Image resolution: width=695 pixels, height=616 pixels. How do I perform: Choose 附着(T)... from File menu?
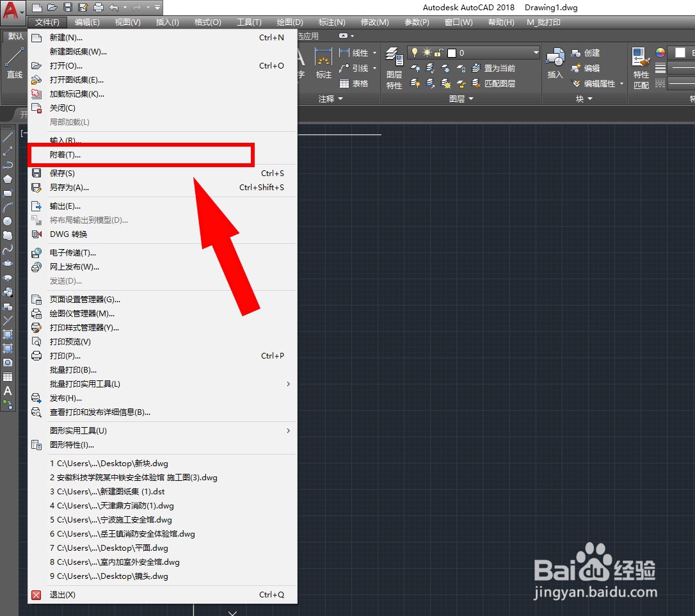[163, 155]
